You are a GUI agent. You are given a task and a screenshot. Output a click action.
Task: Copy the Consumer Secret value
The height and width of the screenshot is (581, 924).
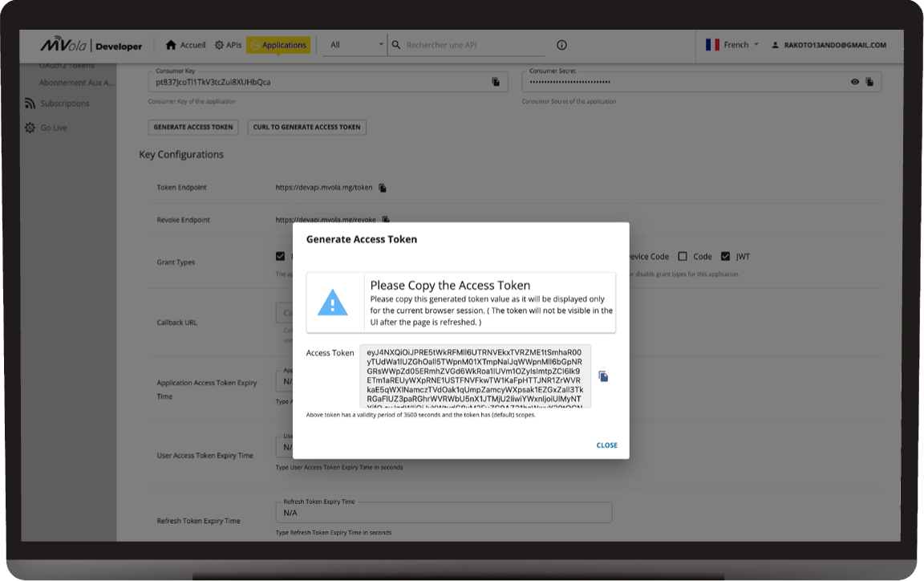869,82
